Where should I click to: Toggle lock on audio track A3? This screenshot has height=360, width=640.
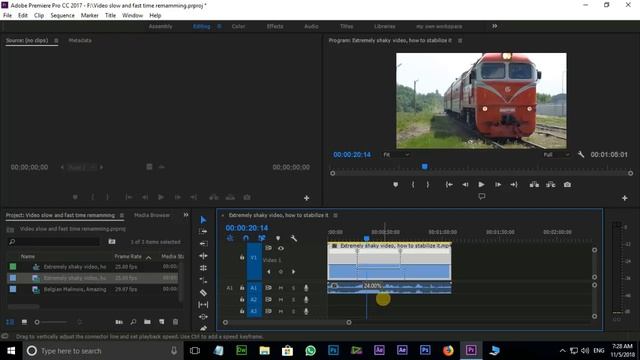pos(242,311)
